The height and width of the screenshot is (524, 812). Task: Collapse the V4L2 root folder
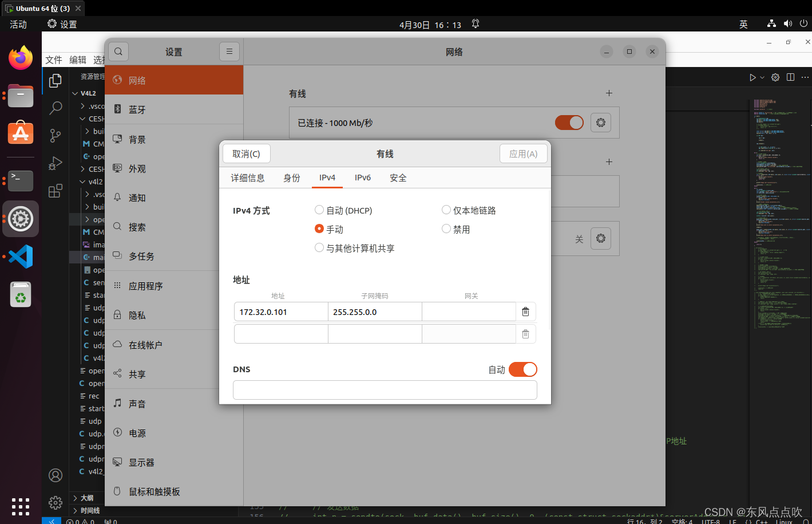pyautogui.click(x=75, y=93)
